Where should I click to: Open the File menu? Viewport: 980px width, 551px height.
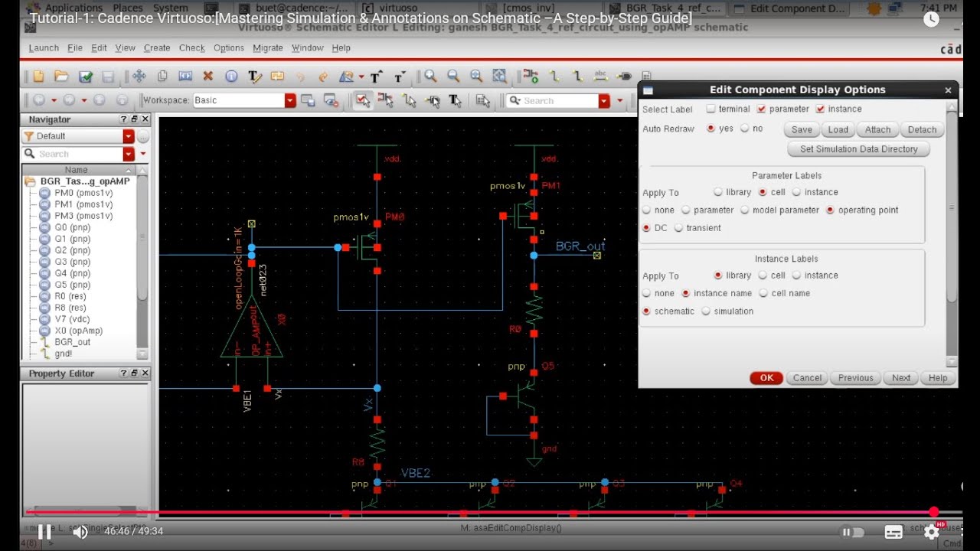point(75,47)
